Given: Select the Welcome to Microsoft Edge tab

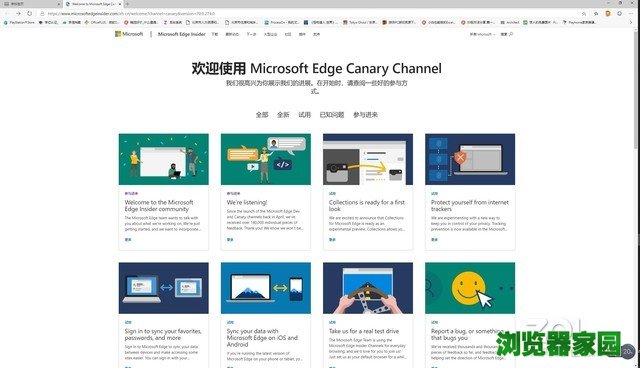Looking at the screenshot, I should [93, 4].
